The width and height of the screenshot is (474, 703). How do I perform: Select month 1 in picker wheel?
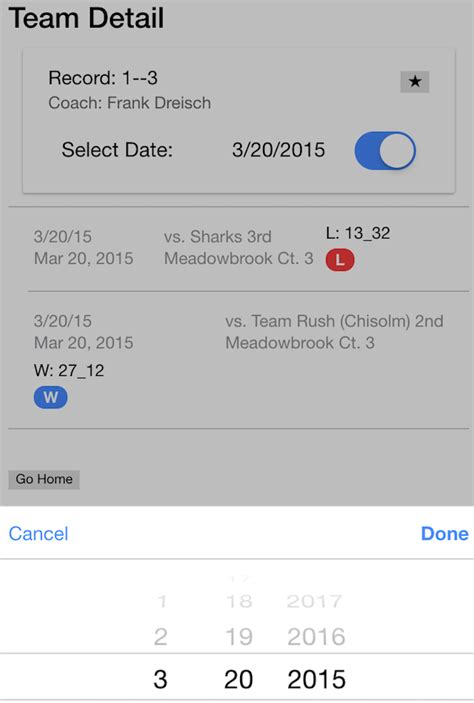click(162, 601)
